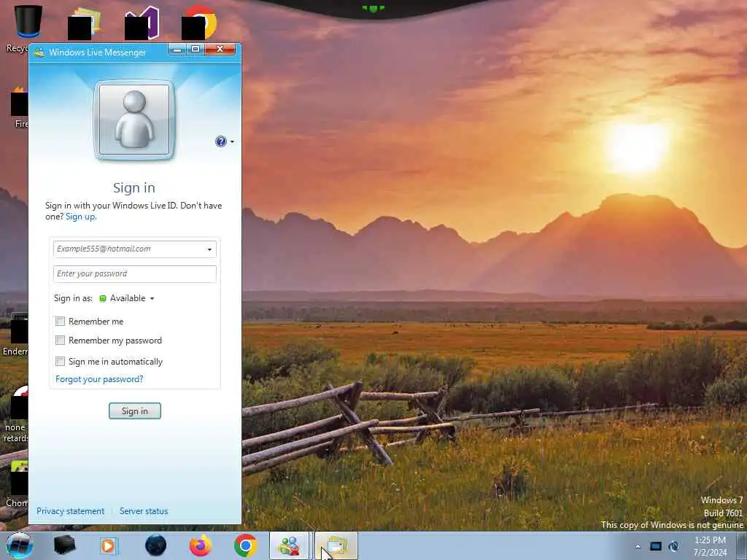Maximize the Windows Live Messenger window
Image resolution: width=747 pixels, height=560 pixels.
pos(196,50)
